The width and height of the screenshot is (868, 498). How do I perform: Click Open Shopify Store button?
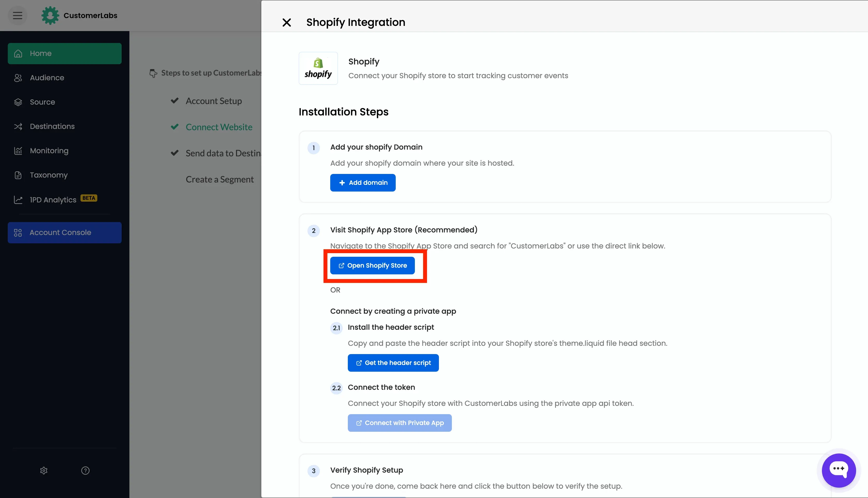(x=372, y=265)
